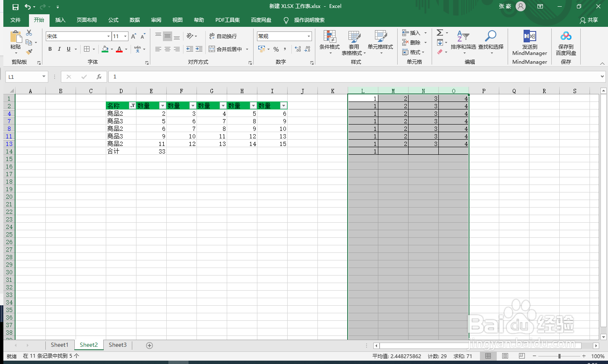Click the 共享 share button
Image resolution: width=608 pixels, height=364 pixels.
pos(589,20)
